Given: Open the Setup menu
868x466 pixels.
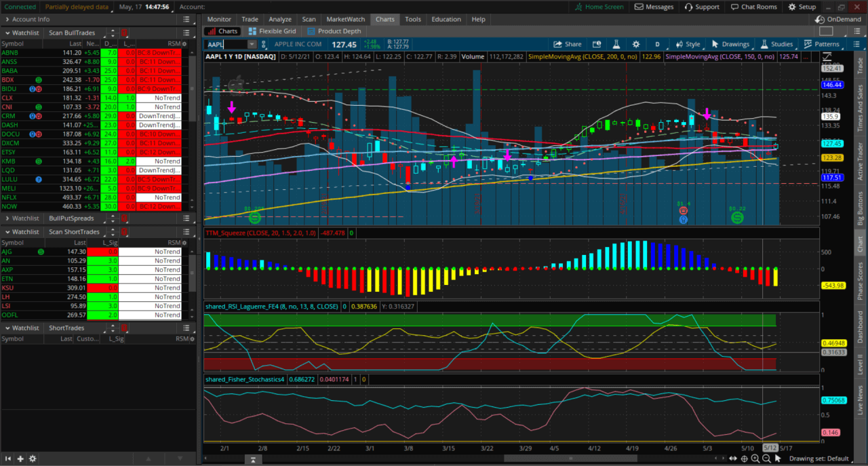Looking at the screenshot, I should [802, 7].
